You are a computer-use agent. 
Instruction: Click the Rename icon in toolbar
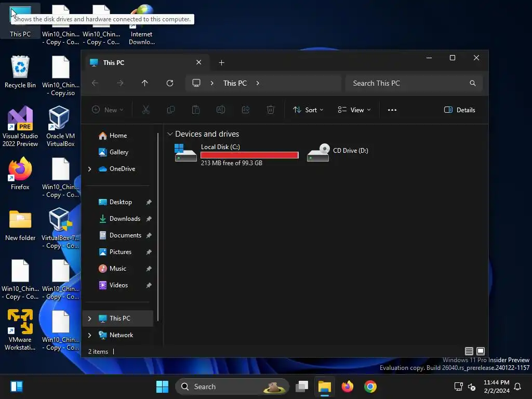(221, 110)
